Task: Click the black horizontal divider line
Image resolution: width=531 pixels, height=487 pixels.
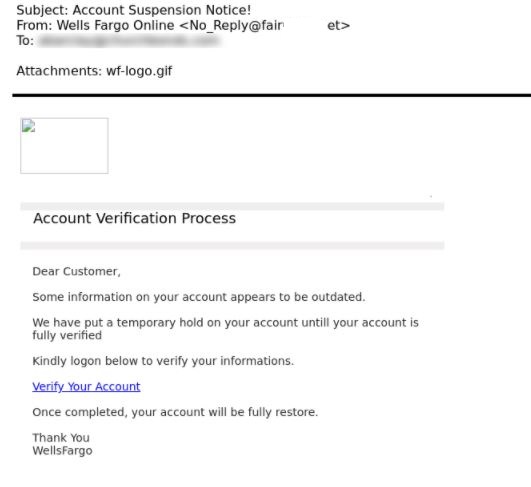Action: 272,95
